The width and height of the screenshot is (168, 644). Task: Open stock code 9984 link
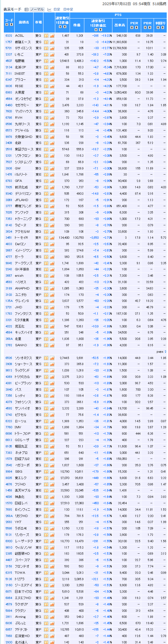(9, 472)
